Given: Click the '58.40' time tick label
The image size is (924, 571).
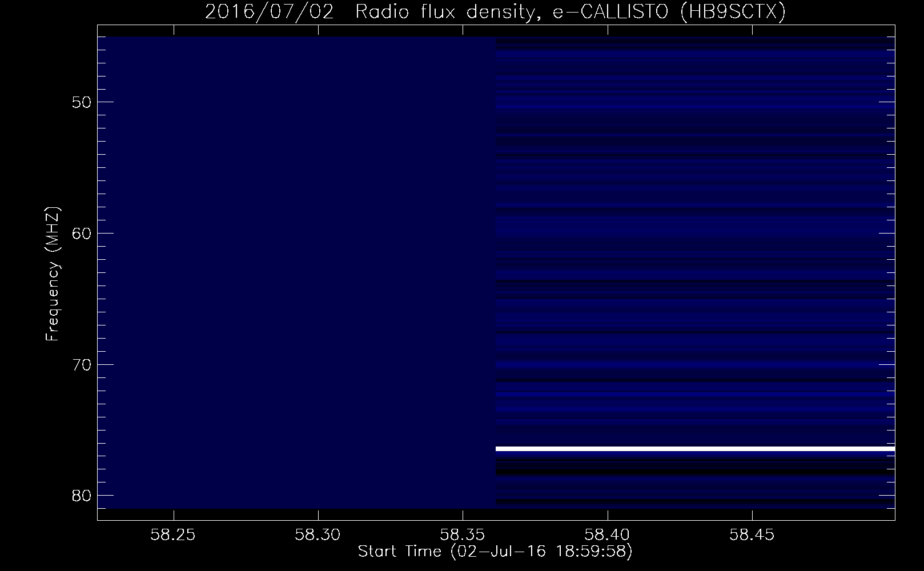Looking at the screenshot, I should click(608, 534).
